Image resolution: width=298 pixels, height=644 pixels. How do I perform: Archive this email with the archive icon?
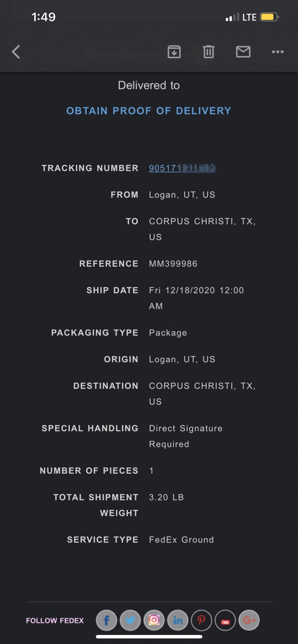click(174, 52)
